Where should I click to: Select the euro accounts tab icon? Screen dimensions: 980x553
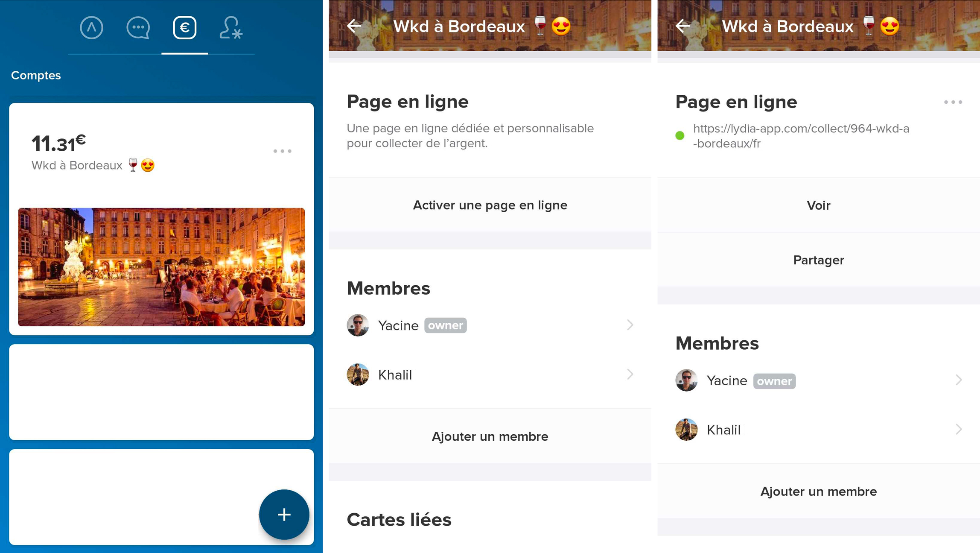click(x=184, y=28)
